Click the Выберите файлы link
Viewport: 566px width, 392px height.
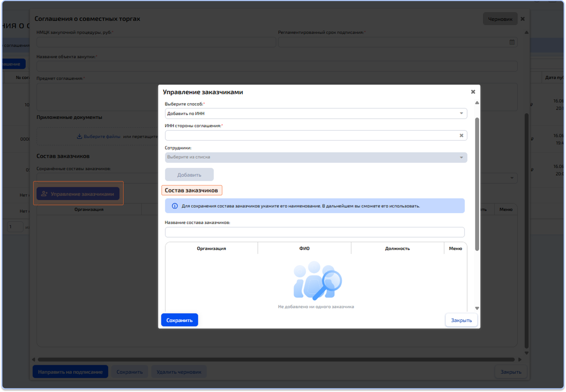[102, 136]
